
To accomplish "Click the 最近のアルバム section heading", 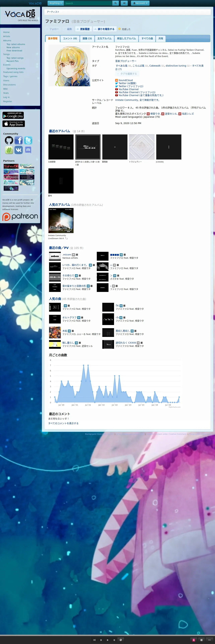I will click(60, 131).
